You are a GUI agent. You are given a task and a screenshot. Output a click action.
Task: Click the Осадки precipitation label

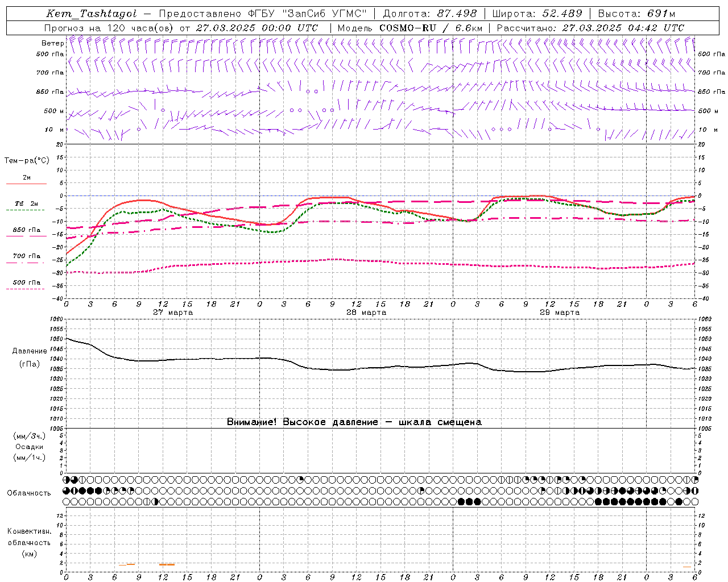point(30,447)
